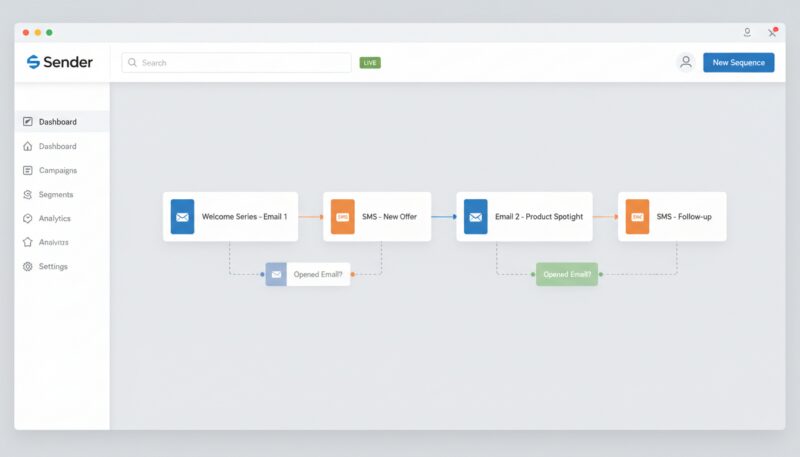800x457 pixels.
Task: Click the small person icon in title bar
Action: click(x=746, y=32)
